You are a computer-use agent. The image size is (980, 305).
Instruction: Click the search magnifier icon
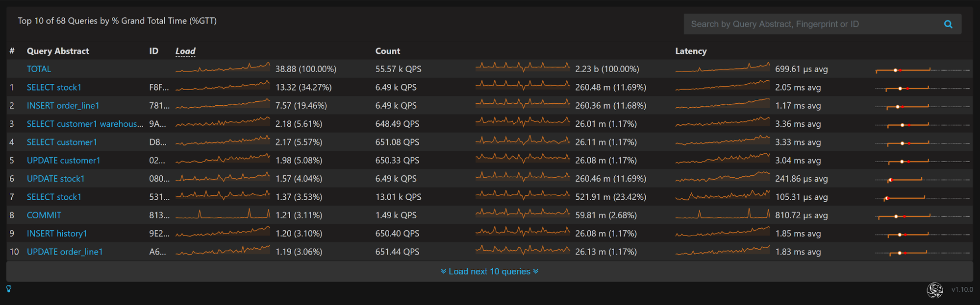pyautogui.click(x=948, y=24)
